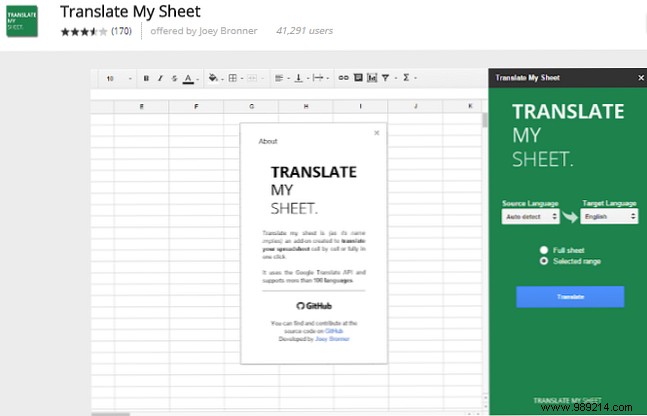The width and height of the screenshot is (647, 416).
Task: Open the Target Language English dropdown
Action: click(x=609, y=217)
